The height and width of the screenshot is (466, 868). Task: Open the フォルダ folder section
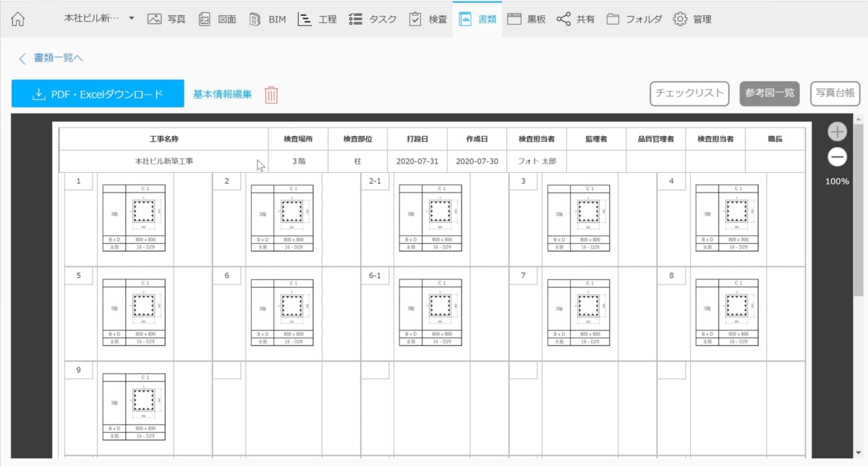pyautogui.click(x=634, y=20)
